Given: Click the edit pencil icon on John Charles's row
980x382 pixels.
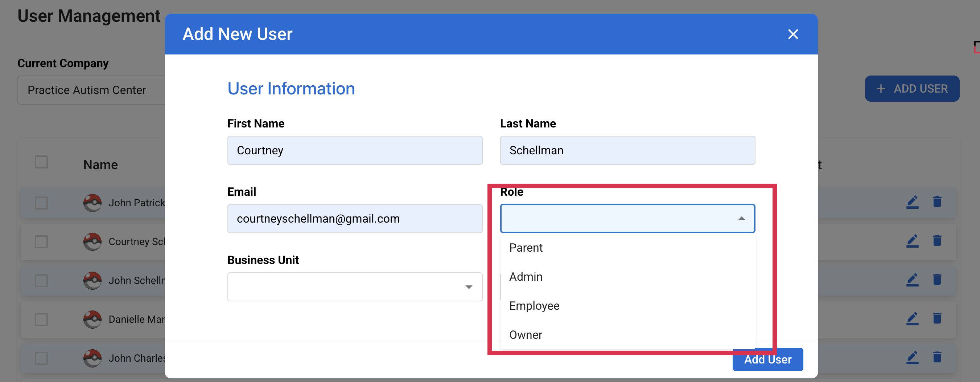Looking at the screenshot, I should point(912,358).
